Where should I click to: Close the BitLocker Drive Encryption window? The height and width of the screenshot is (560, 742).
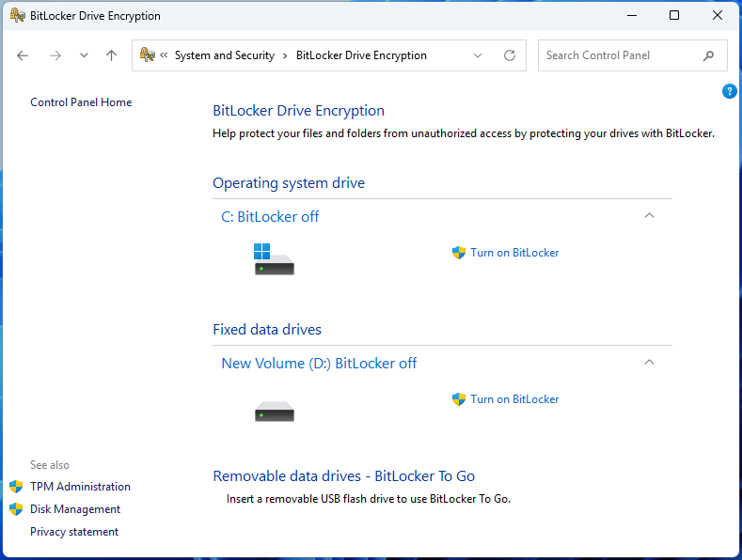[718, 15]
